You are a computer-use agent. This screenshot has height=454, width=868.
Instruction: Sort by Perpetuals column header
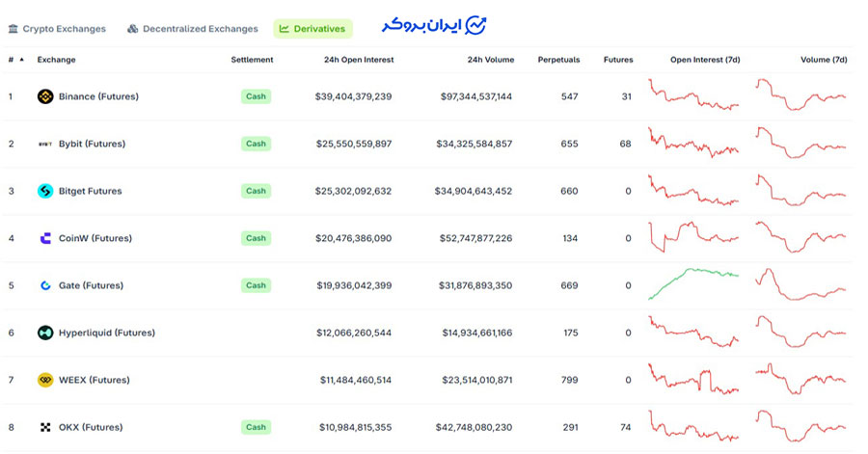pyautogui.click(x=558, y=60)
